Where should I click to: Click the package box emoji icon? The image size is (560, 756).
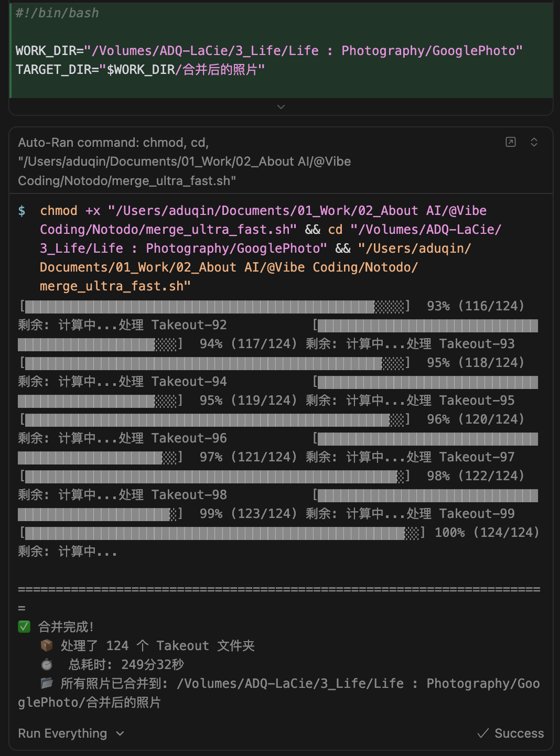(x=47, y=645)
